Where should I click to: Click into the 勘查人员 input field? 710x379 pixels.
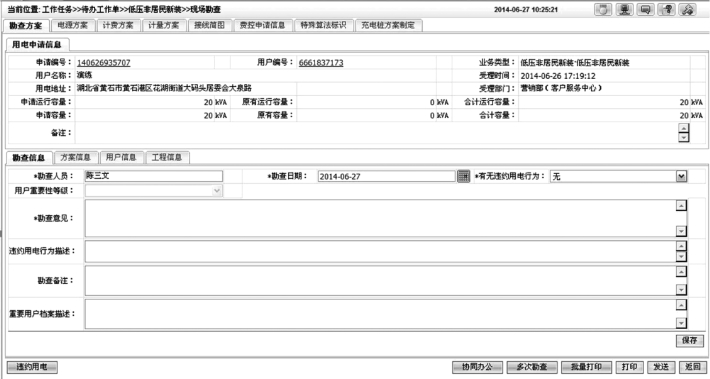[x=154, y=176]
